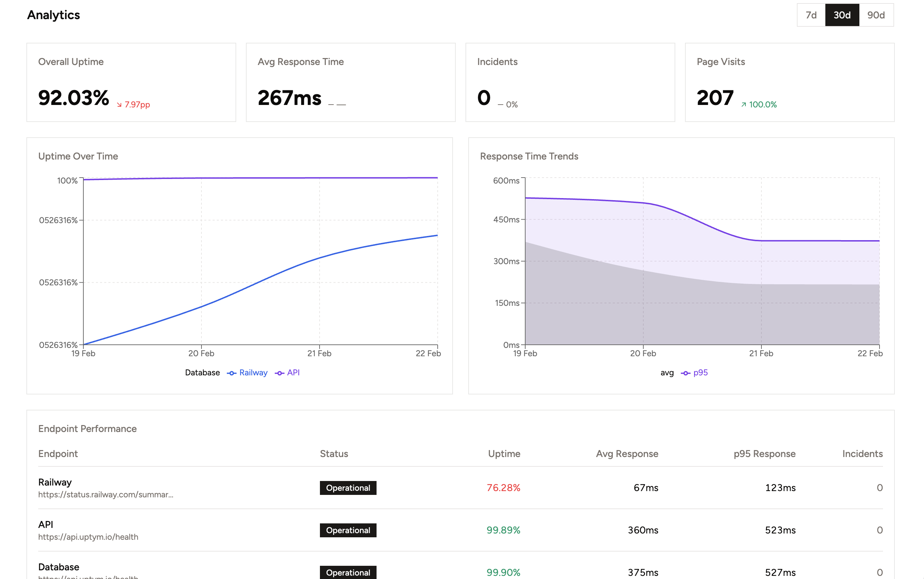This screenshot has width=924, height=579.
Task: Select the 30d time range tab
Action: tap(842, 15)
